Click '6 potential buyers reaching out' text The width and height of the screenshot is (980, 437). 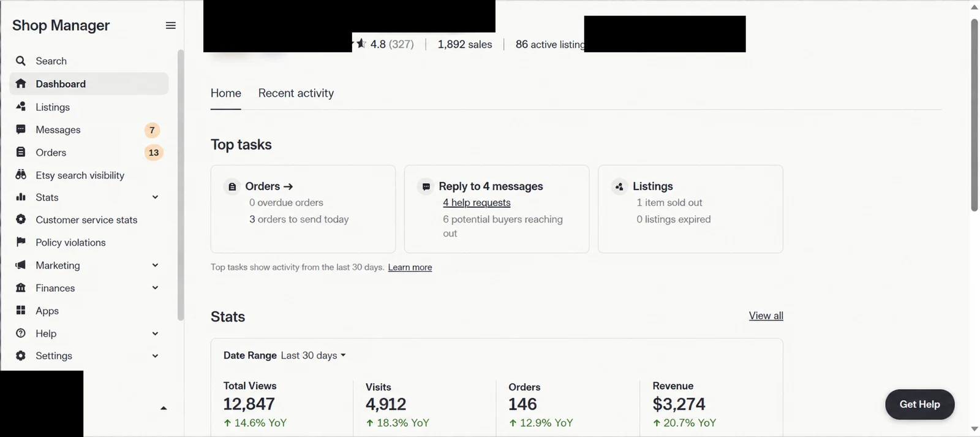coord(503,226)
